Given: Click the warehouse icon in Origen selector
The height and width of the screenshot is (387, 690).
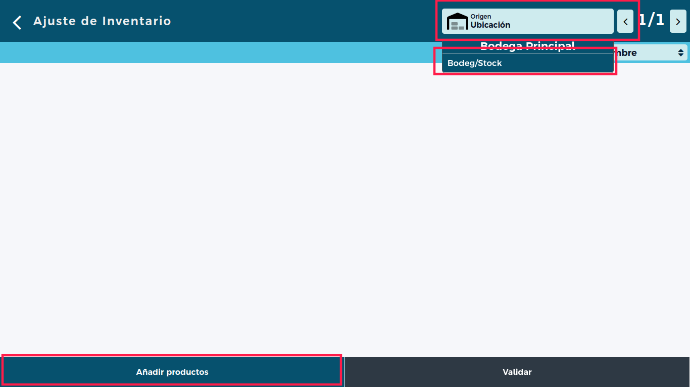Looking at the screenshot, I should click(457, 22).
